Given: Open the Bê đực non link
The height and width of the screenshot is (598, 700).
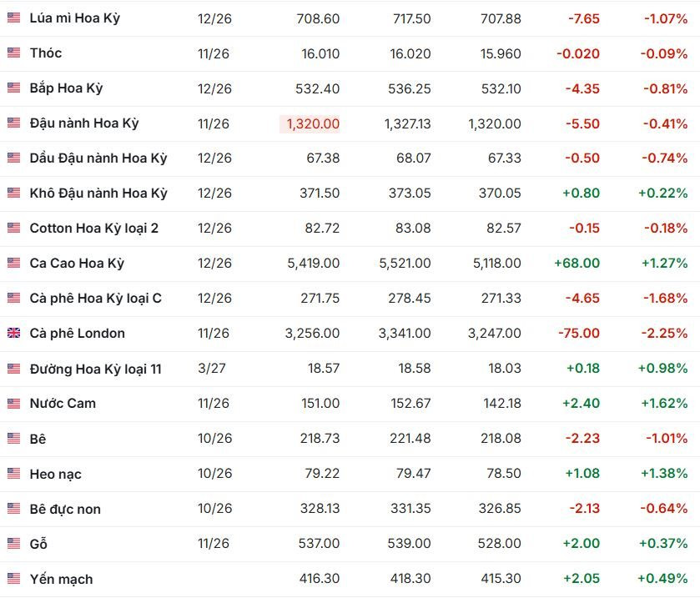Looking at the screenshot, I should (x=65, y=509).
